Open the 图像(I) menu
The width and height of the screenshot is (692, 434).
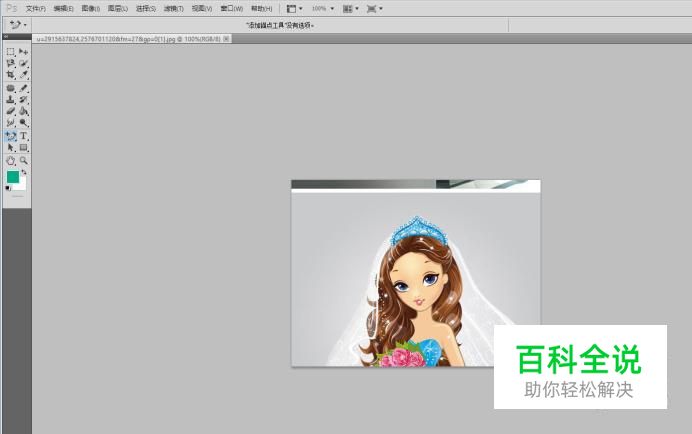pyautogui.click(x=91, y=8)
